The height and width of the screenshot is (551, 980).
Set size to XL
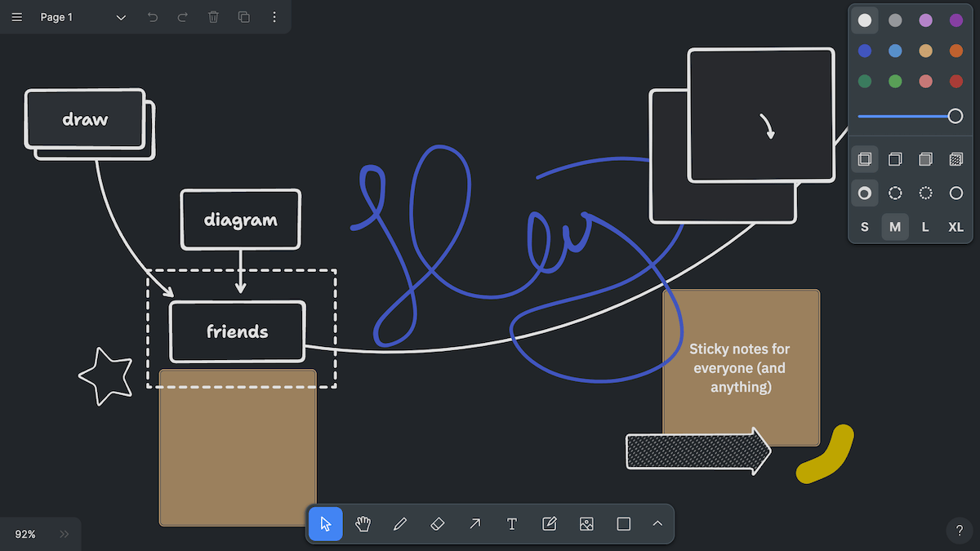[955, 228]
